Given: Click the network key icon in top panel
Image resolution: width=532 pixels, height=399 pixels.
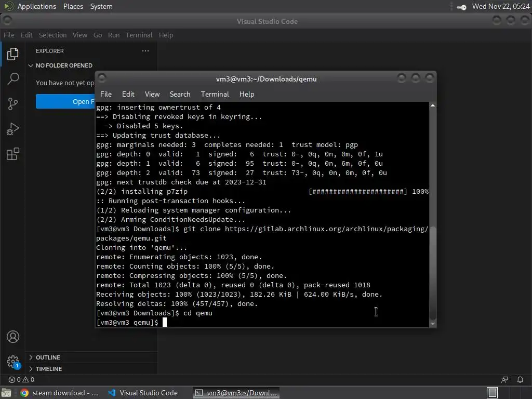Looking at the screenshot, I should click(461, 7).
